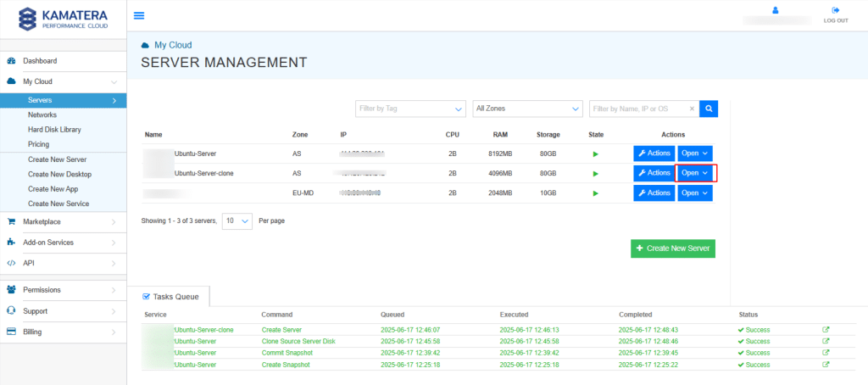Click the user profile icon

pos(775,10)
